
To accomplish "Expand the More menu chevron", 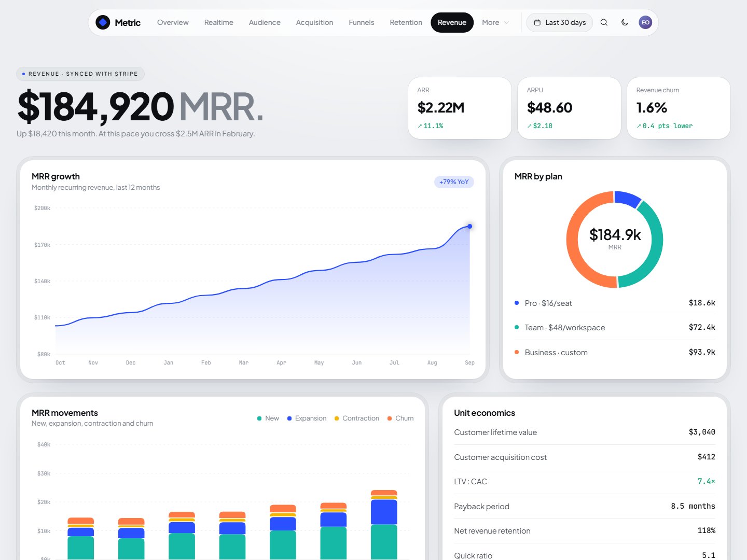I will click(x=506, y=22).
